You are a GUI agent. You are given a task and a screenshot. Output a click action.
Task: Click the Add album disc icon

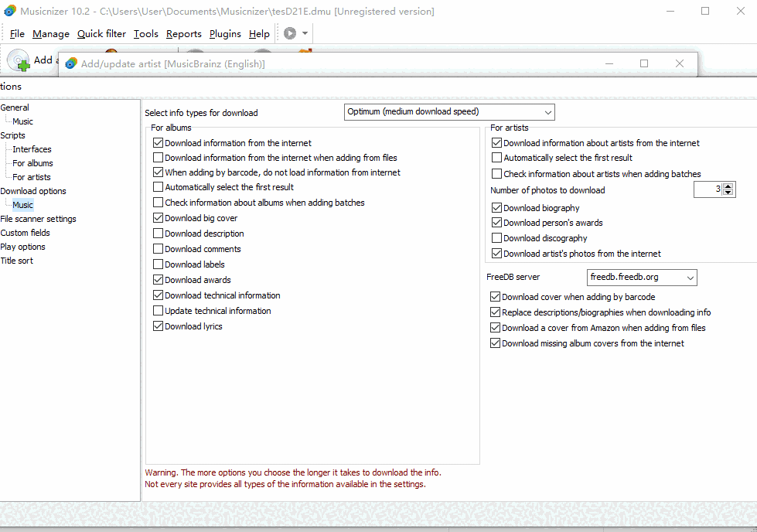click(x=18, y=60)
